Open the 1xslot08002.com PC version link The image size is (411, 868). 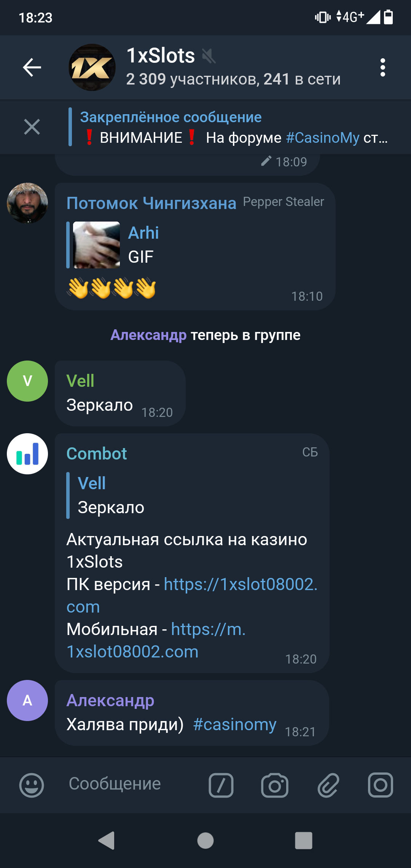pyautogui.click(x=192, y=595)
